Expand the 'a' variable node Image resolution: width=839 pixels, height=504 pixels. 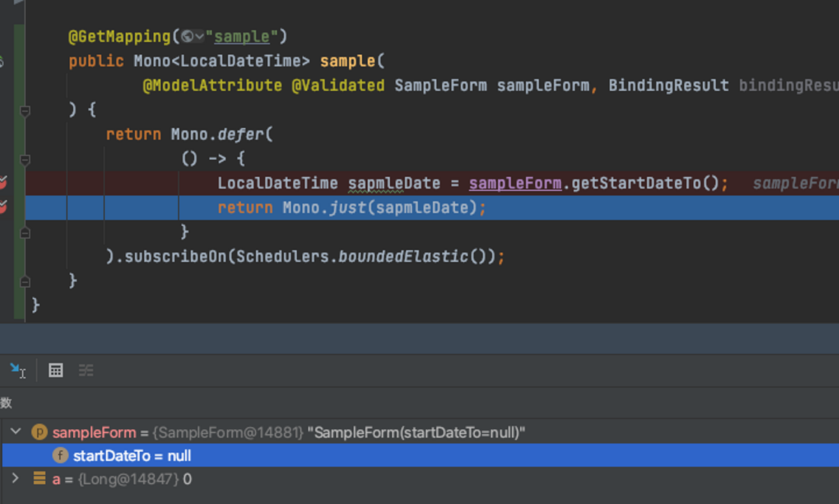14,479
